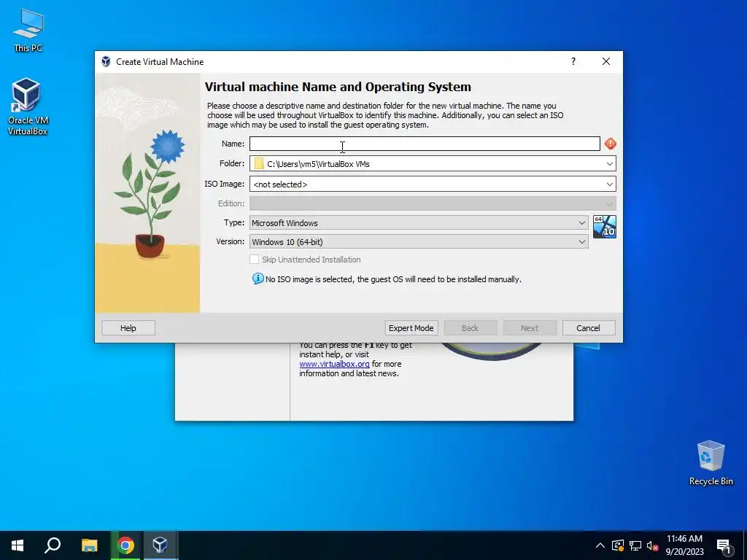This screenshot has width=747, height=560.
Task: Click the VirtualBox cube icon in dialog title
Action: click(106, 62)
